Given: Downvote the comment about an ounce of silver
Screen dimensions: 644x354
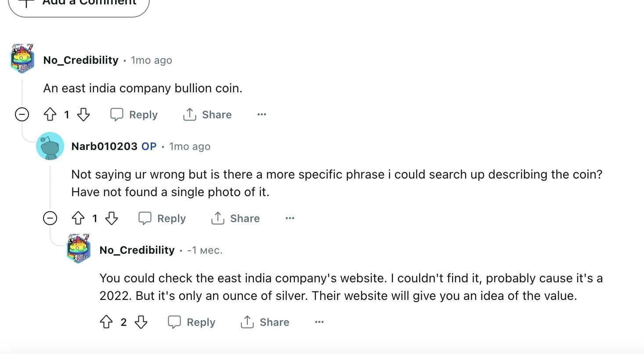Looking at the screenshot, I should [x=141, y=322].
